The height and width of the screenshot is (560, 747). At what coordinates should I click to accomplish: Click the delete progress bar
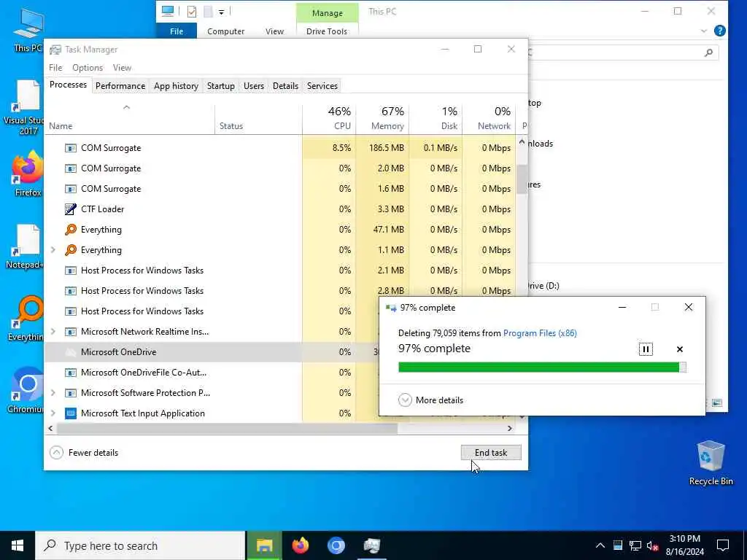coord(542,367)
